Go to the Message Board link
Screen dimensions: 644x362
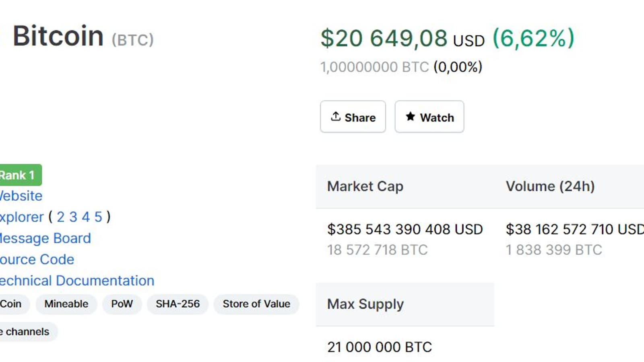click(45, 239)
